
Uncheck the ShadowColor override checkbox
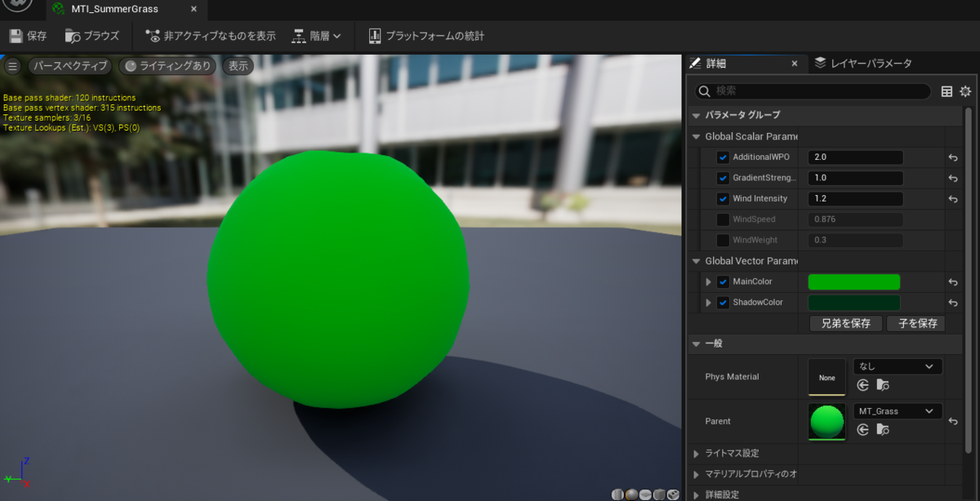723,303
